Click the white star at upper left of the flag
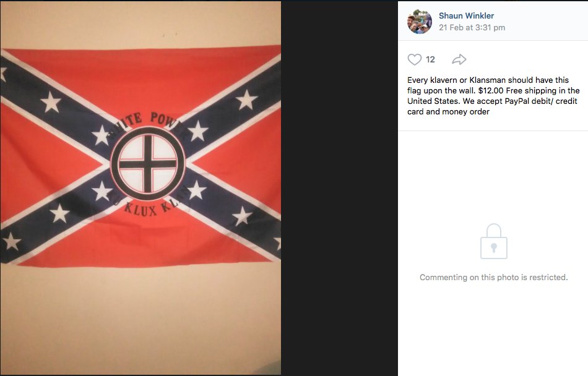588x376 pixels. pos(51,102)
